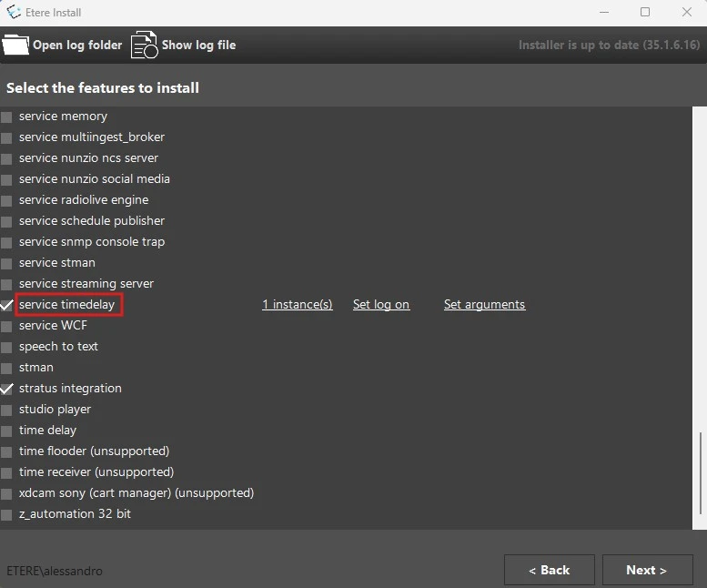Select the service timedelay list item label
This screenshot has width=707, height=588.
point(67,305)
